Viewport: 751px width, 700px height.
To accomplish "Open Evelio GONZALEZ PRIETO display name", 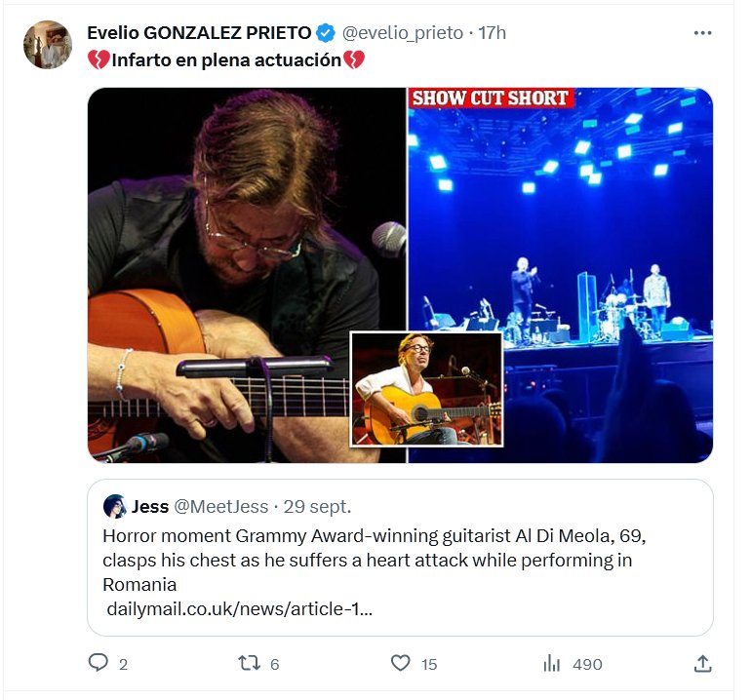I will pos(200,33).
